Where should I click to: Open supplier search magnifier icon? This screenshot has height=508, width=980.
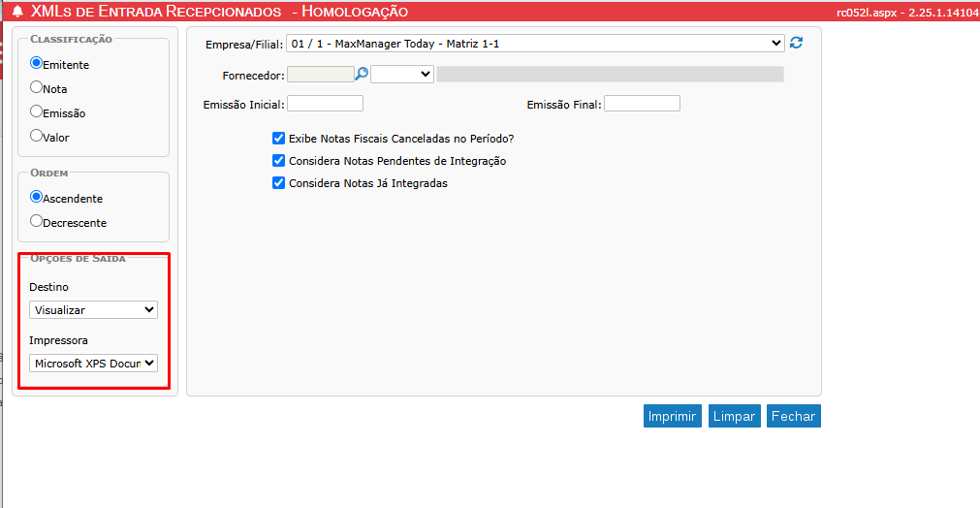(362, 74)
